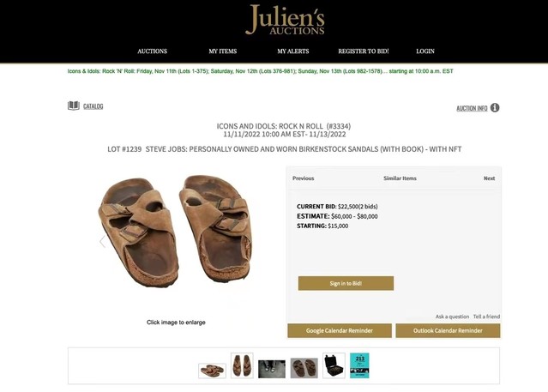Show previous image with left chevron arrow
This screenshot has height=392, width=548.
(x=102, y=242)
